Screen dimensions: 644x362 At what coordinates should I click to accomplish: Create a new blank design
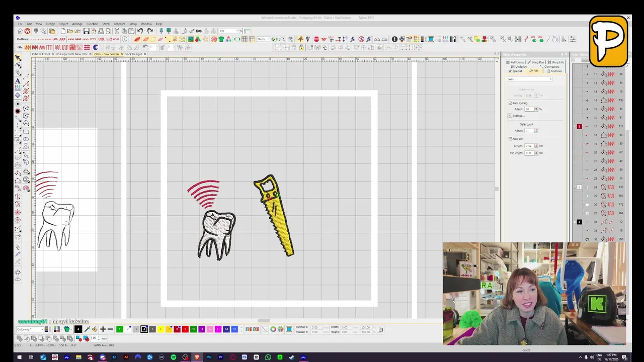[x=63, y=31]
